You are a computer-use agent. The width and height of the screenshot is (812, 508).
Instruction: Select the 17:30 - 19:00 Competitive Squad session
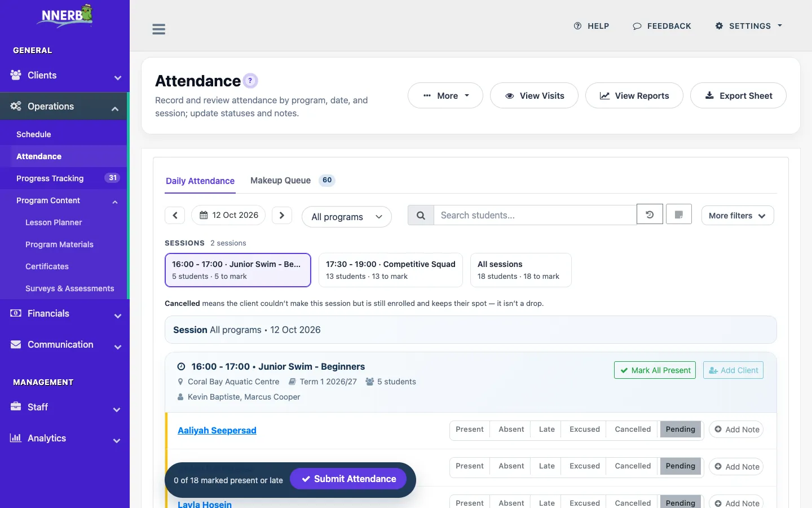[x=391, y=270]
